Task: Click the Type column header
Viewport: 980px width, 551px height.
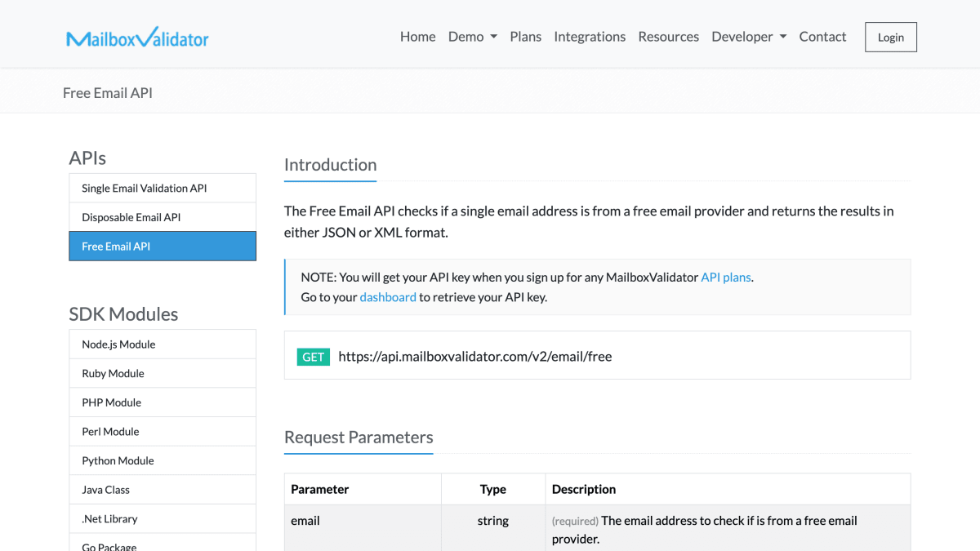Action: [x=493, y=490]
